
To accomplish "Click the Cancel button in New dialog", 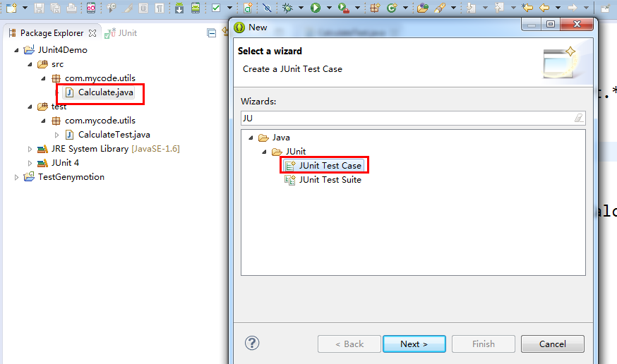I will pyautogui.click(x=553, y=344).
